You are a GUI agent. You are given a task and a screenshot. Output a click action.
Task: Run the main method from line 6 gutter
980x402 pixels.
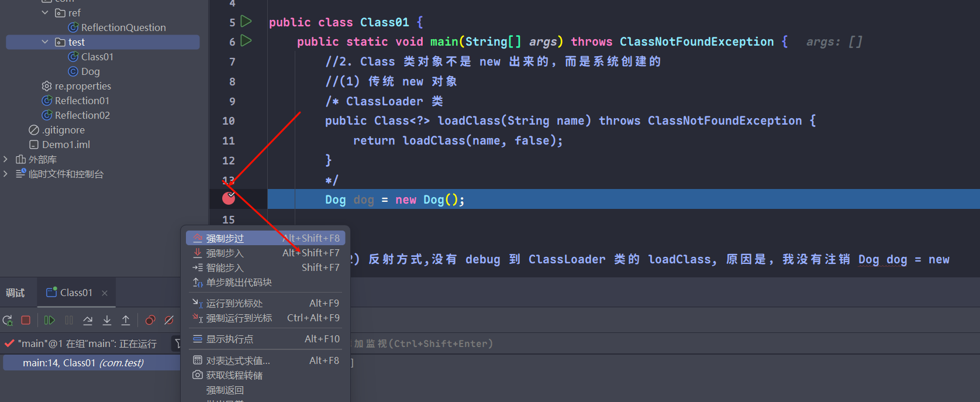point(246,41)
